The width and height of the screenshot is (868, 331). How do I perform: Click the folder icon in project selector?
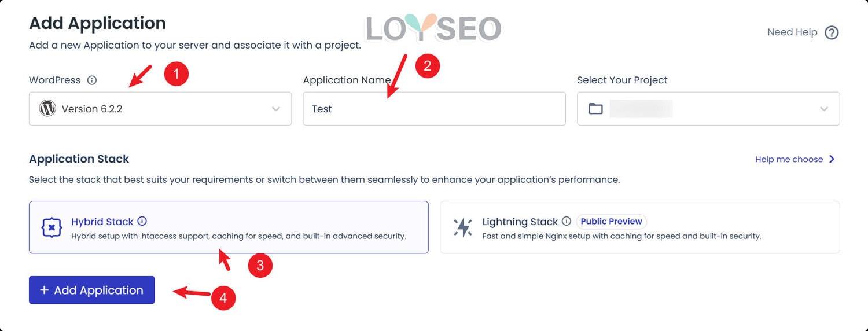coord(595,109)
